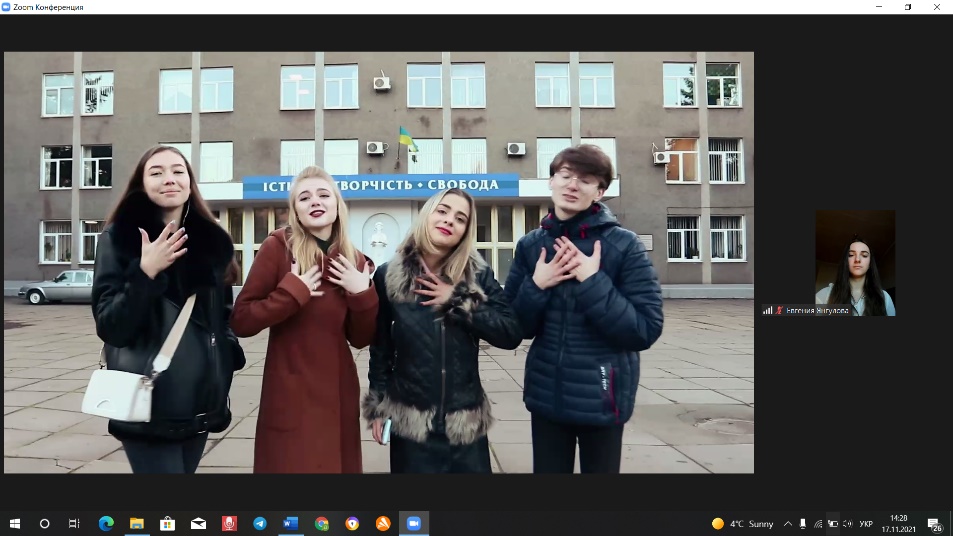Open the volume speaker tray icon
The width and height of the screenshot is (953, 536).
click(848, 523)
